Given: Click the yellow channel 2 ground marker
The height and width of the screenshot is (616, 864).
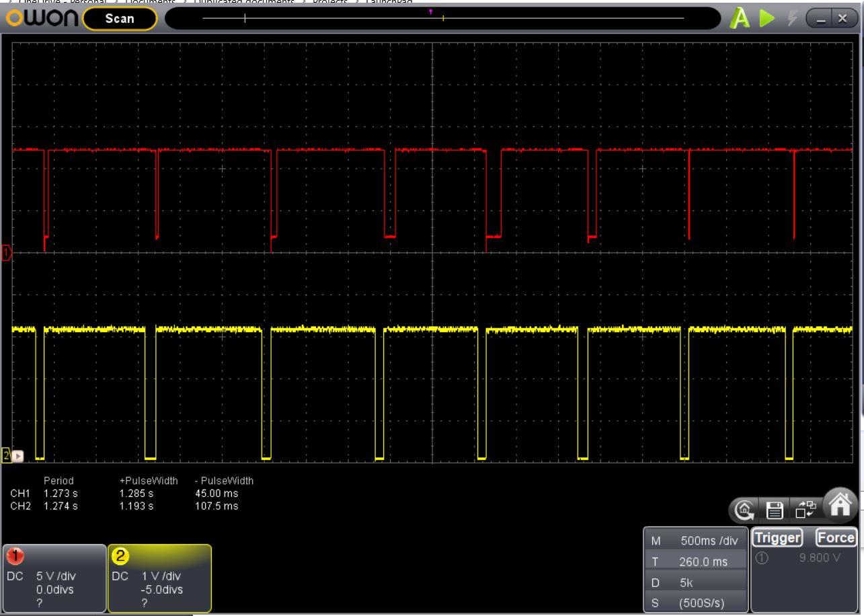Looking at the screenshot, I should point(7,456).
